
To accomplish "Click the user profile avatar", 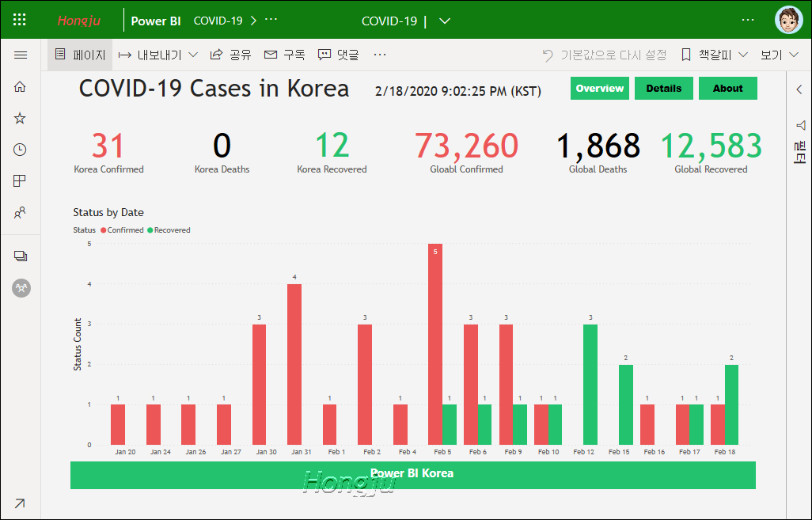I will point(789,21).
